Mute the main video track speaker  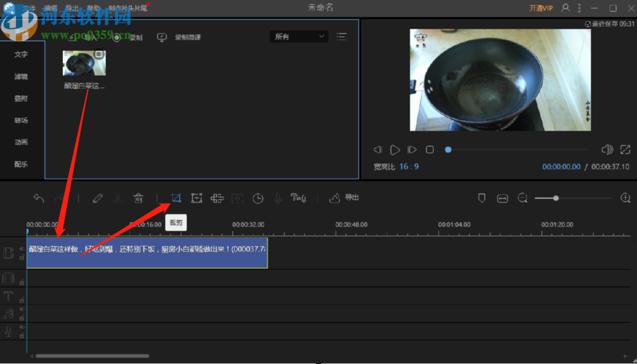pos(21,248)
